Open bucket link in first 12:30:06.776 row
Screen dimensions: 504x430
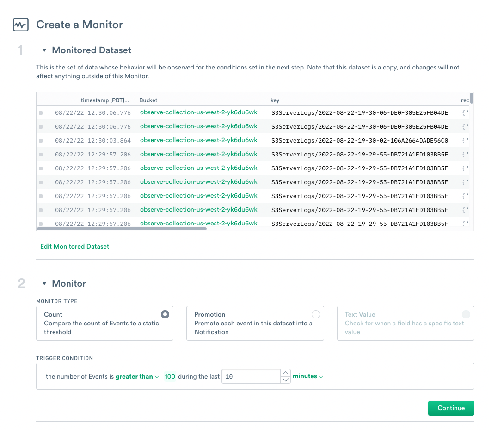tap(199, 112)
